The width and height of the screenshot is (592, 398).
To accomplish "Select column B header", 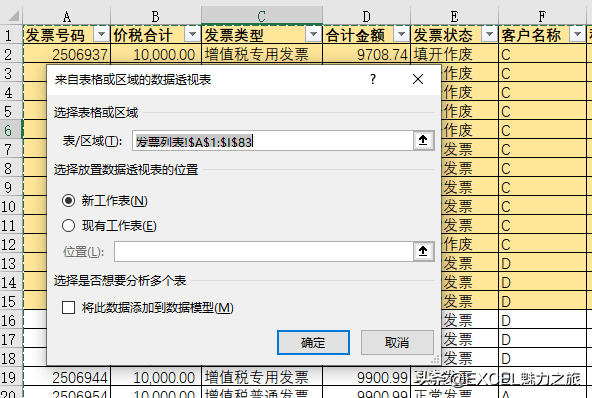I will tap(156, 16).
